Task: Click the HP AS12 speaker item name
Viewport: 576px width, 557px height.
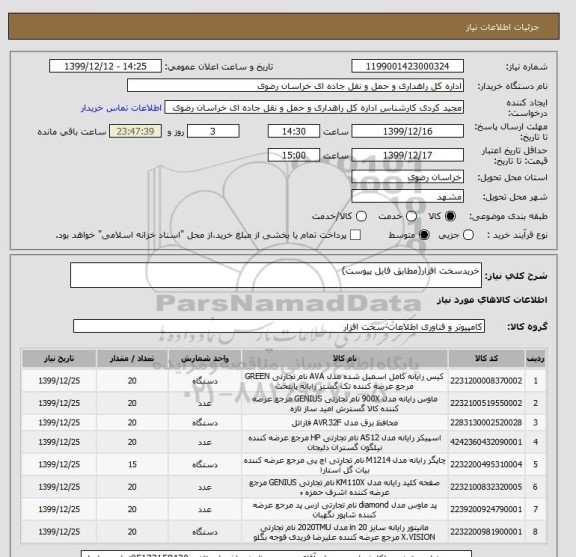Action: click(x=345, y=442)
